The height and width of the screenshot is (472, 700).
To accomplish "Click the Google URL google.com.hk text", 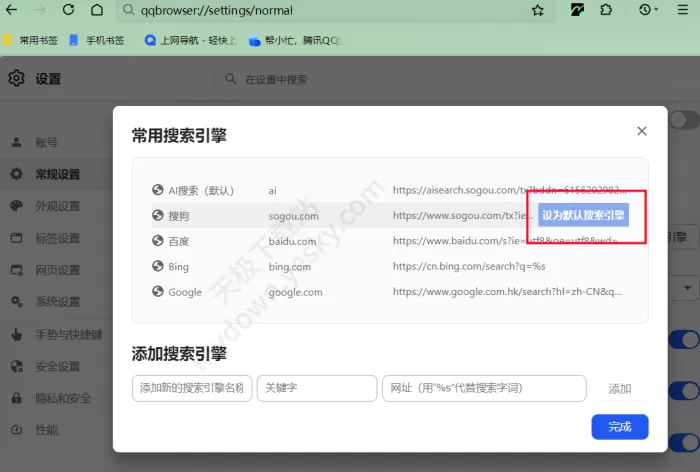I will (x=507, y=292).
